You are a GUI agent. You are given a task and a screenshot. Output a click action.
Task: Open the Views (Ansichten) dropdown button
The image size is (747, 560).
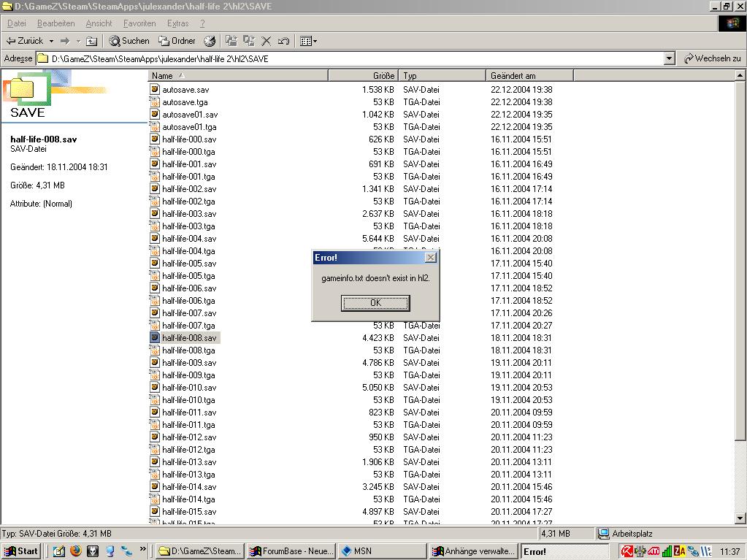pos(309,41)
